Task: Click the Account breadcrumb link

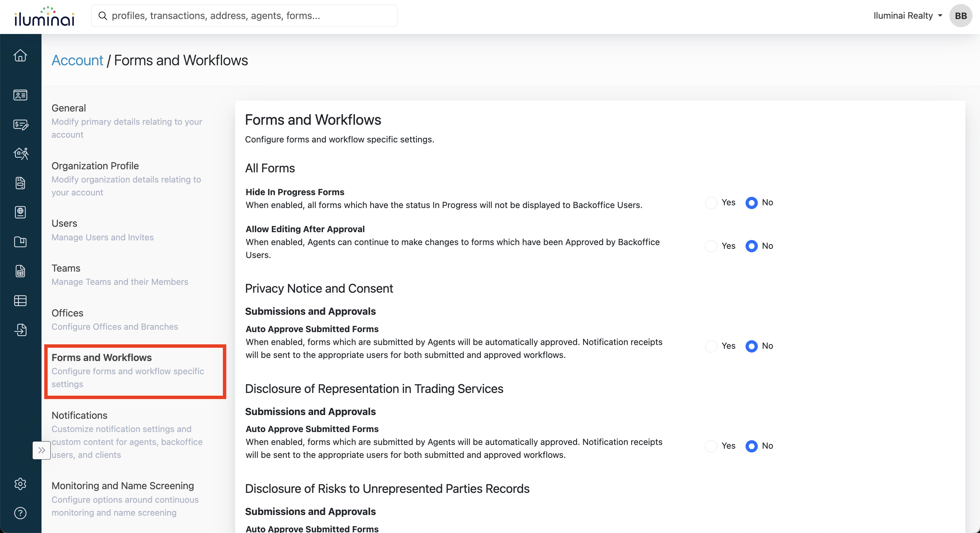Action: (x=77, y=61)
